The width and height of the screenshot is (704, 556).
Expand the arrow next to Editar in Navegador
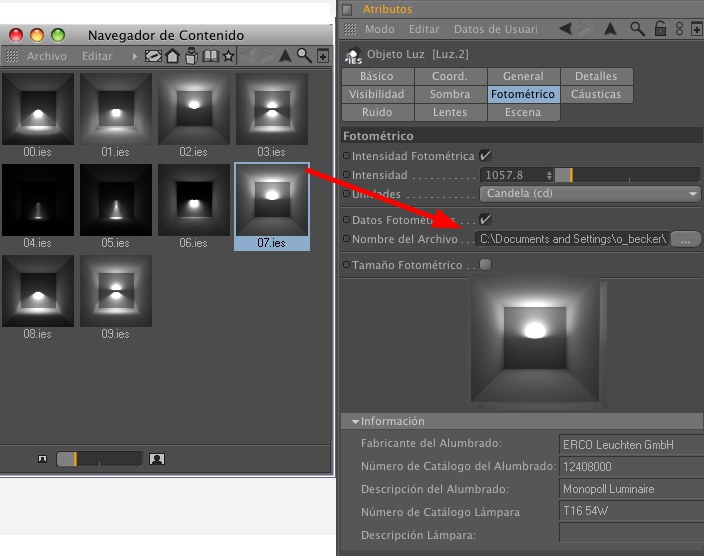(135, 57)
